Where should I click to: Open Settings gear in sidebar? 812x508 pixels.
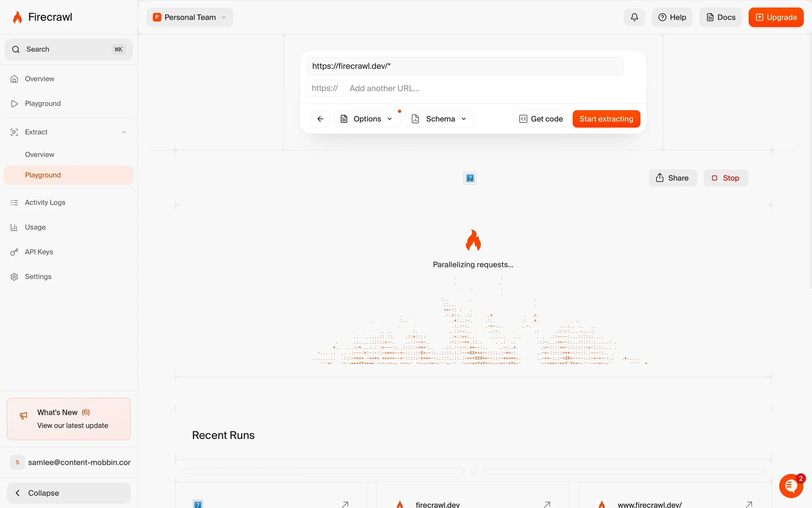pos(38,277)
